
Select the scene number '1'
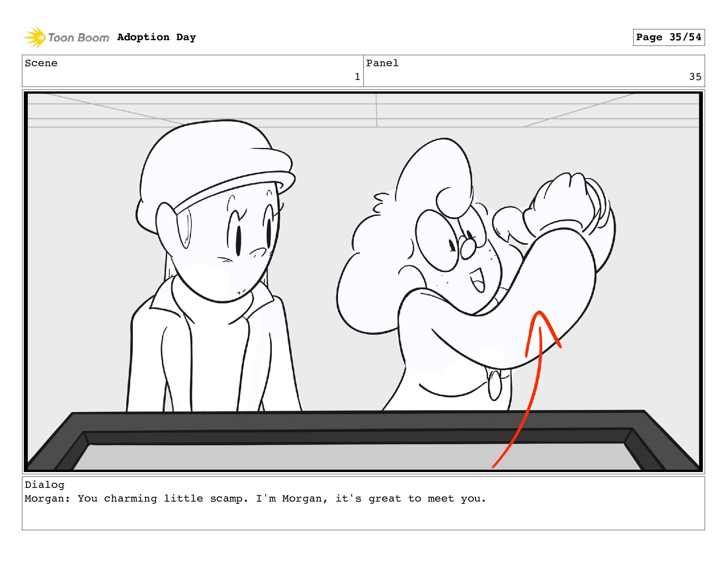point(357,77)
